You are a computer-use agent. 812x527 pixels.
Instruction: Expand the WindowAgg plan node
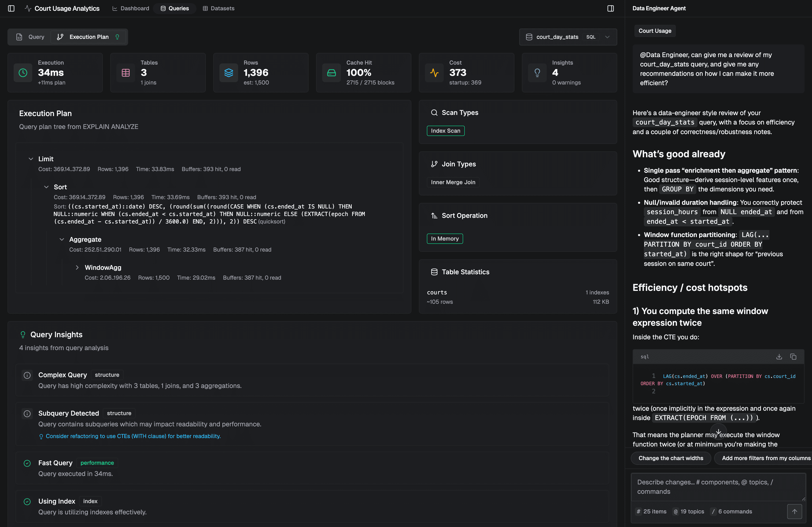point(77,267)
